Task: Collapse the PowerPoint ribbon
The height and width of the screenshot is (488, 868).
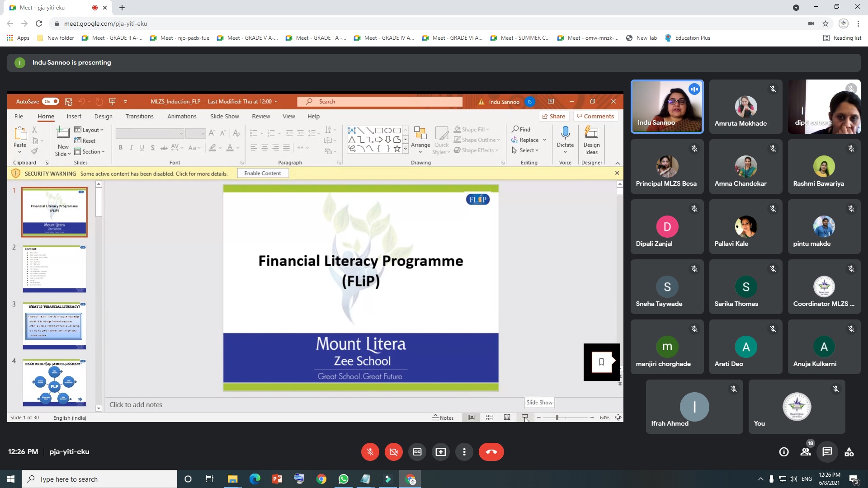Action: click(x=618, y=163)
